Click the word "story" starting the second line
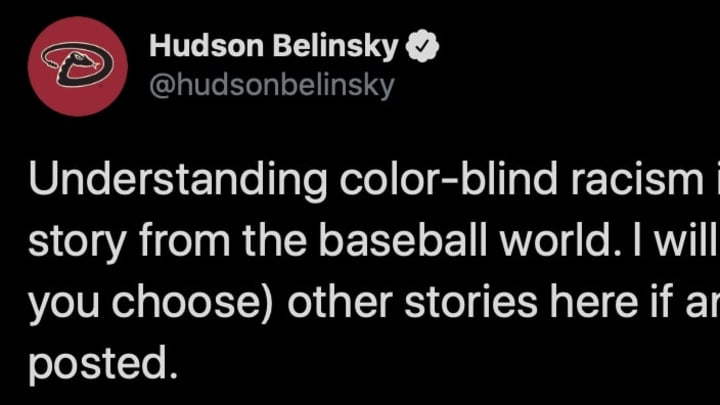720x405 pixels. point(77,243)
